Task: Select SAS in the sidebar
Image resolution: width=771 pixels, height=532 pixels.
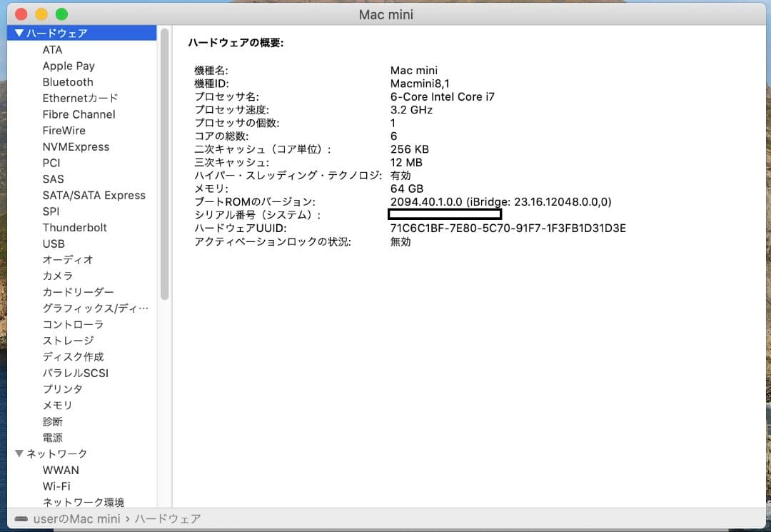Action: tap(53, 179)
